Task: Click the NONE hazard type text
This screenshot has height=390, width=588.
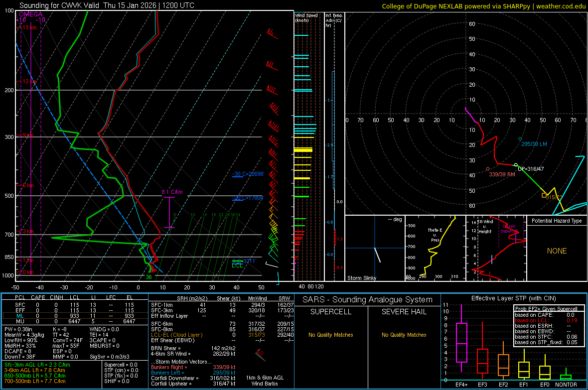Action: pyautogui.click(x=557, y=251)
